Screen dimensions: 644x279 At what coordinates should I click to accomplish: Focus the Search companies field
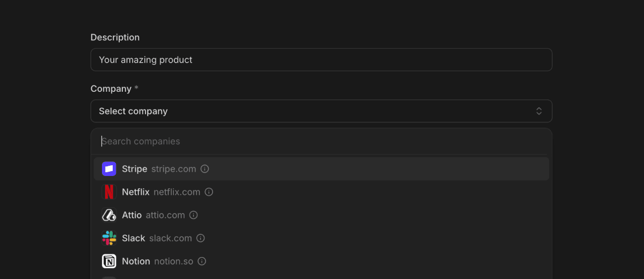tap(322, 142)
